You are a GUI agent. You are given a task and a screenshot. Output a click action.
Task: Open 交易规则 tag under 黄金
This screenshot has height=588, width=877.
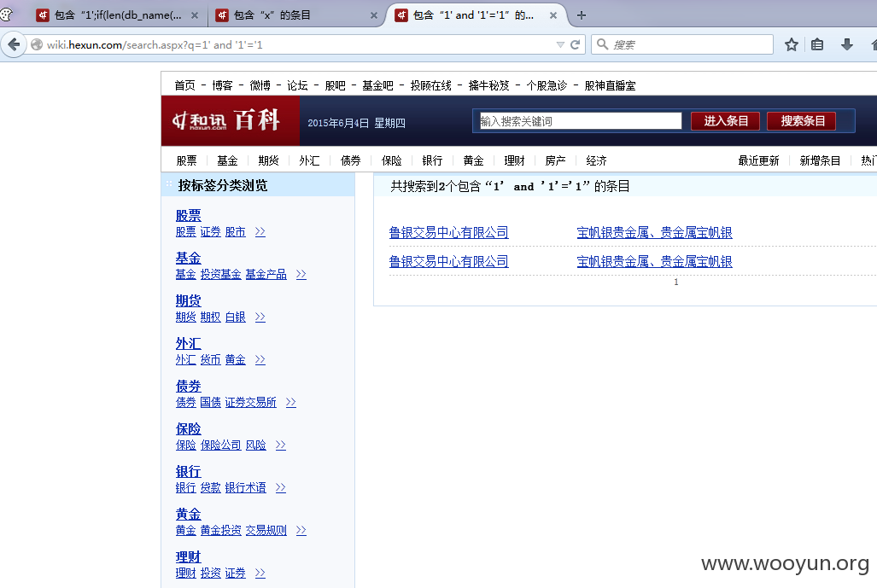[266, 531]
